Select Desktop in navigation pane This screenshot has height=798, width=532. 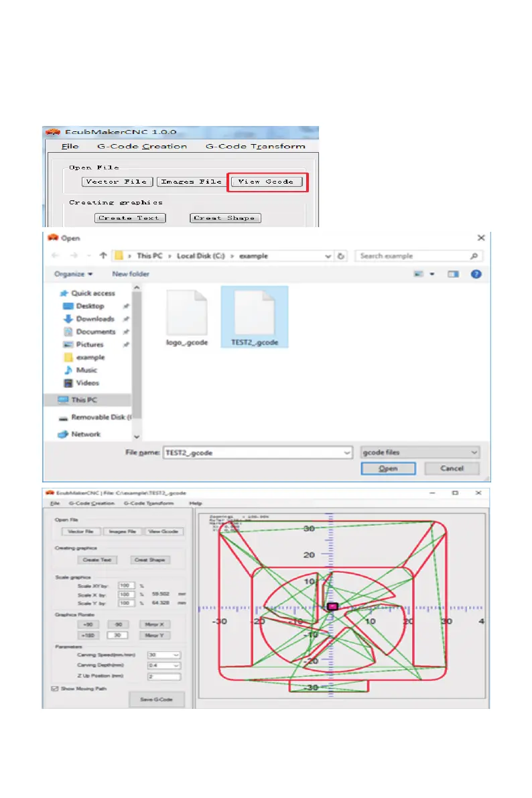pyautogui.click(x=84, y=306)
